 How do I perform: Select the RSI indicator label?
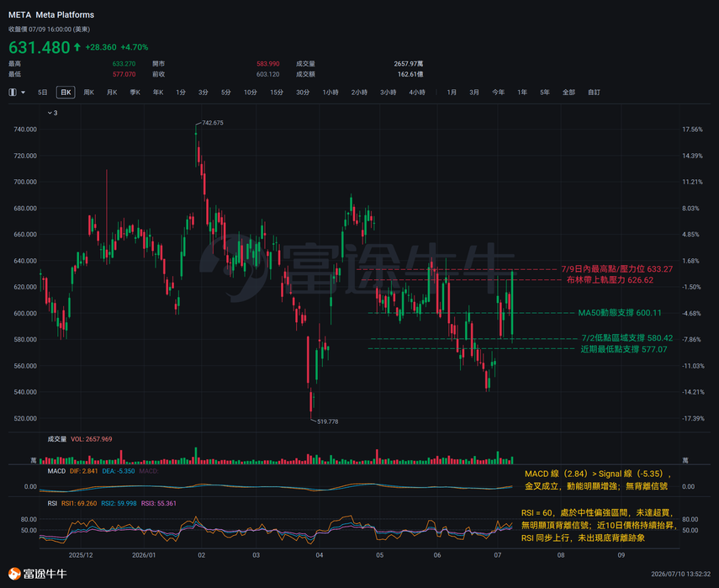coord(52,503)
